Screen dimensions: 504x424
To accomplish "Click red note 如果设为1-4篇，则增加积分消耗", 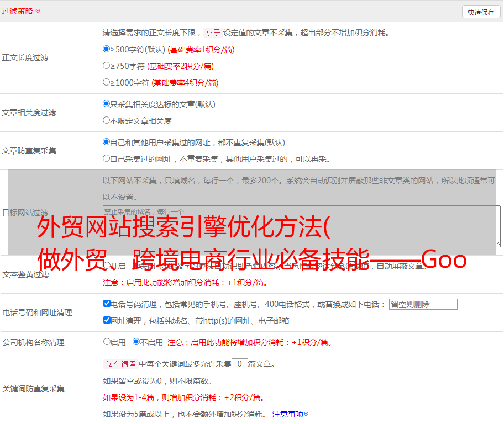I will [x=184, y=397].
